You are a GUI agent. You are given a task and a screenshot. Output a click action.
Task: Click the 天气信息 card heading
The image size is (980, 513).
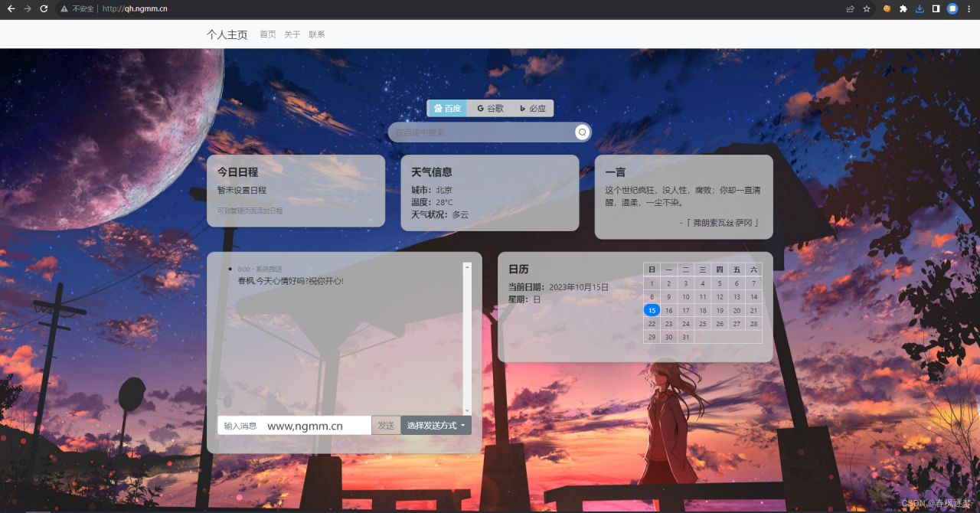432,172
